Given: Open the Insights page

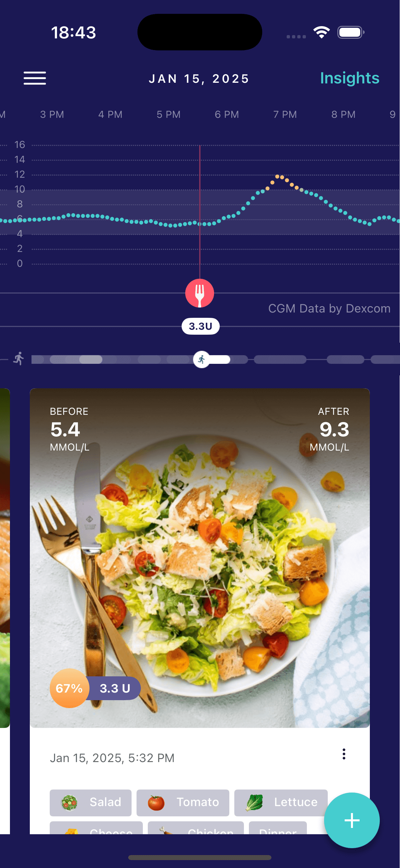Looking at the screenshot, I should pyautogui.click(x=349, y=78).
